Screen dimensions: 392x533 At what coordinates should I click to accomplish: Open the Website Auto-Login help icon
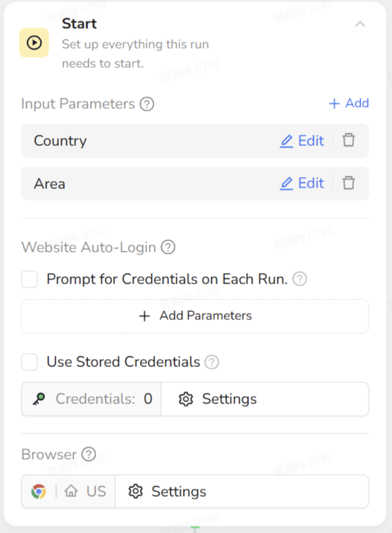tap(168, 248)
